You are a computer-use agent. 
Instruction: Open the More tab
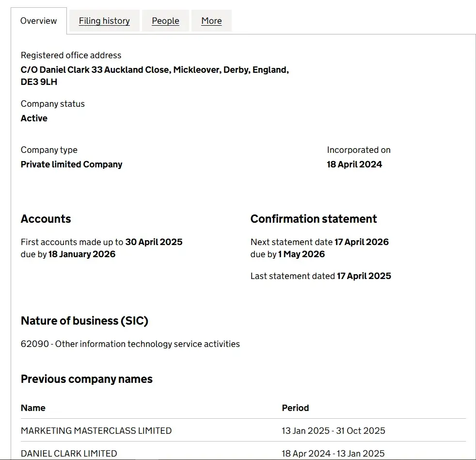[212, 21]
